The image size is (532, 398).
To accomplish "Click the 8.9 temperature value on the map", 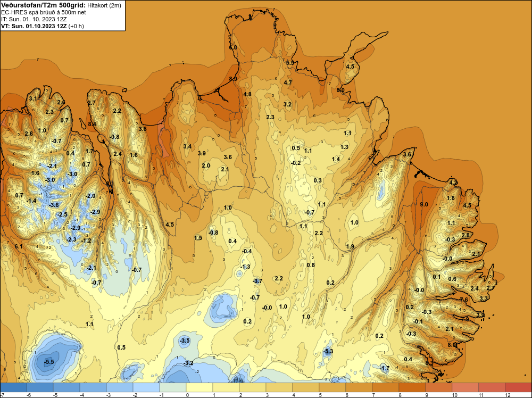I will tap(233, 79).
